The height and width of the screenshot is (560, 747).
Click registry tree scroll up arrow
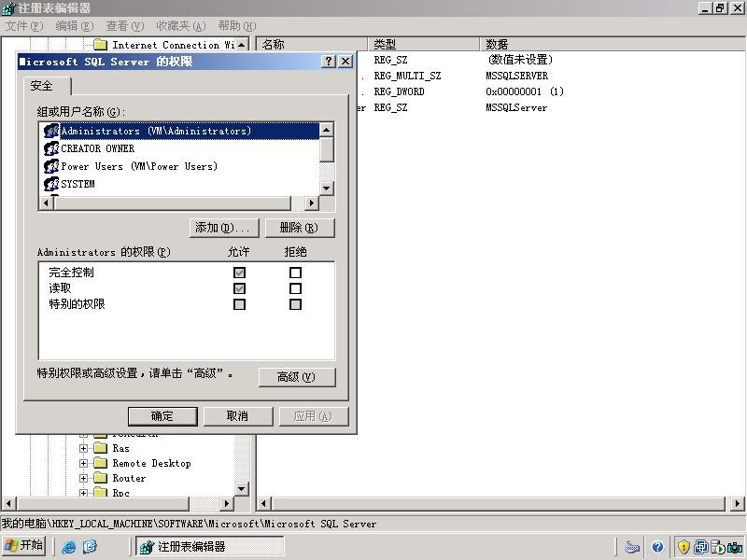tap(242, 45)
